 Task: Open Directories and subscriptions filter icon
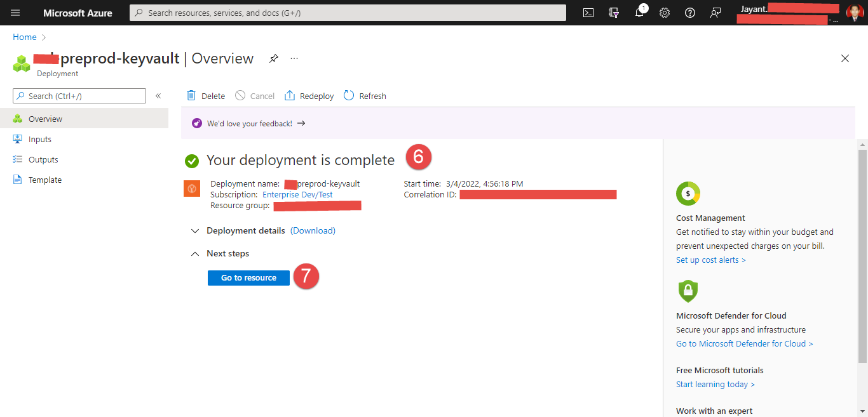614,13
